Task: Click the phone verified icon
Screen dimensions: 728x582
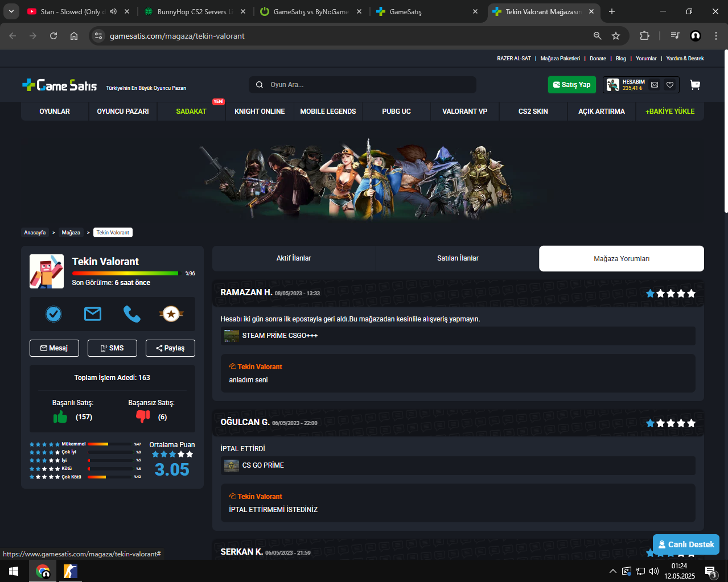Action: click(132, 313)
